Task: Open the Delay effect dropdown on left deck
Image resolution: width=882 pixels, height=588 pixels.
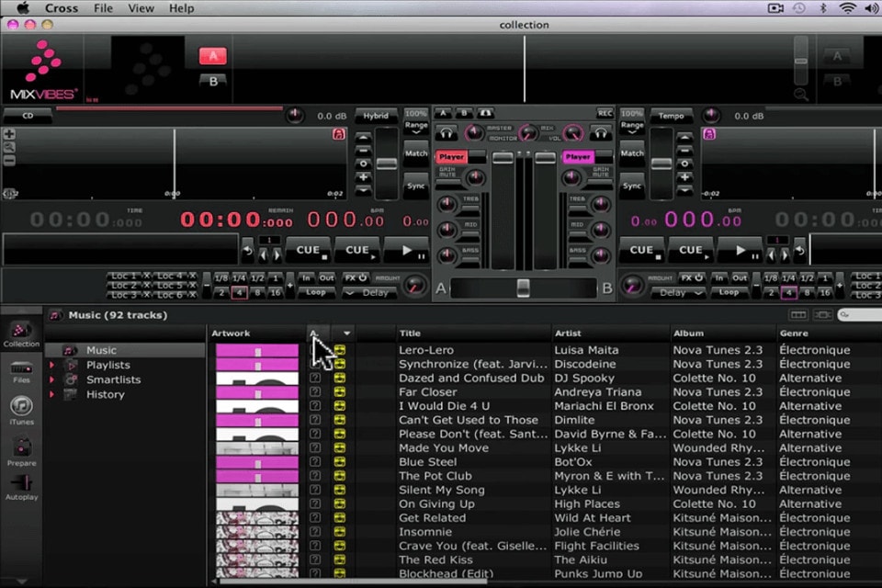Action: point(369,292)
